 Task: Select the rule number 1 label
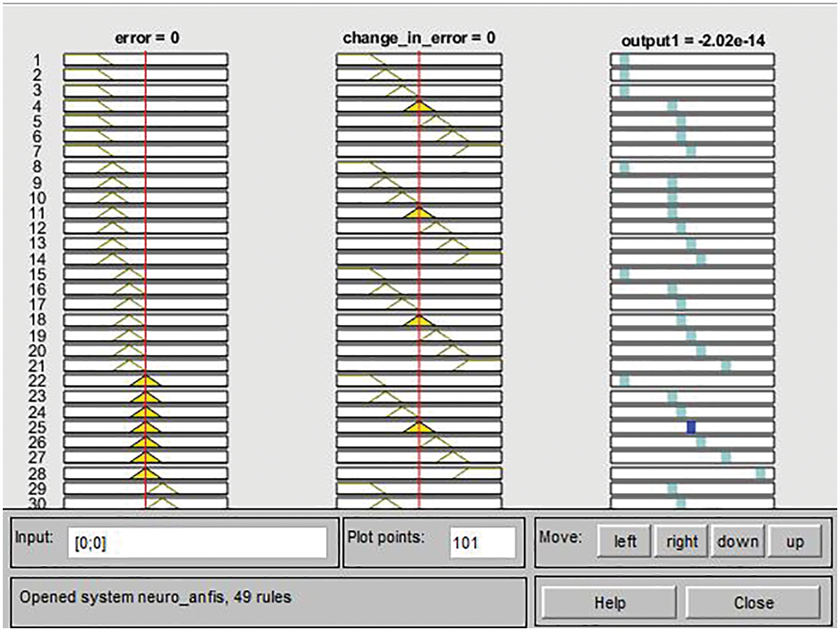pyautogui.click(x=37, y=60)
